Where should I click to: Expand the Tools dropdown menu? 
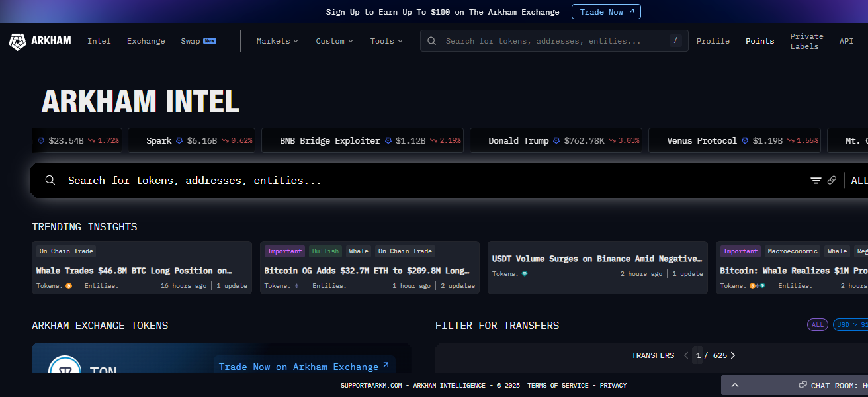(x=386, y=41)
